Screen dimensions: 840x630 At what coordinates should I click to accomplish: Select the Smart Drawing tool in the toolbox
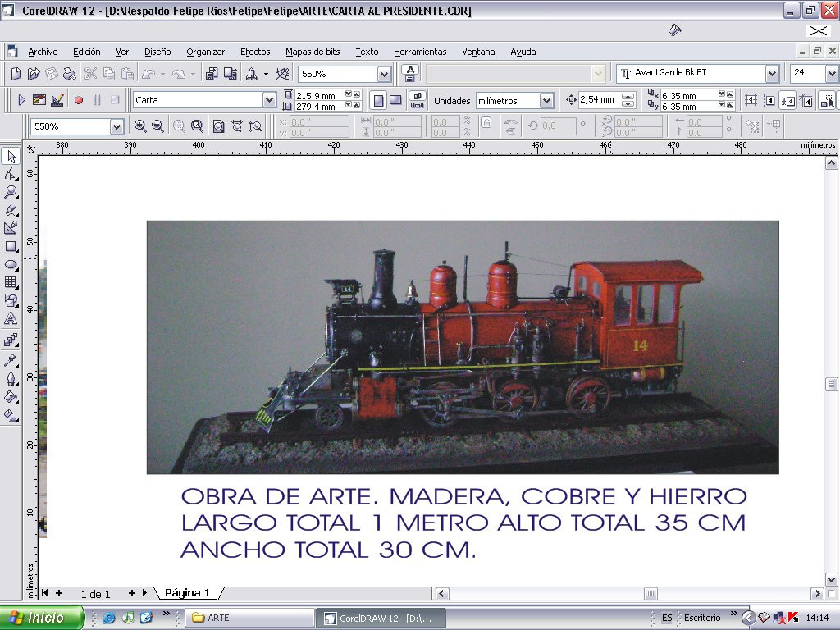pos(11,228)
